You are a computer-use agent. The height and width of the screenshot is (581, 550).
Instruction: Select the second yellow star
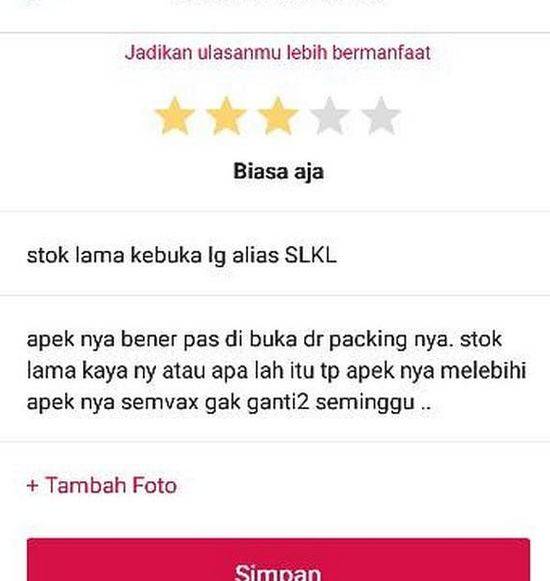click(x=226, y=115)
